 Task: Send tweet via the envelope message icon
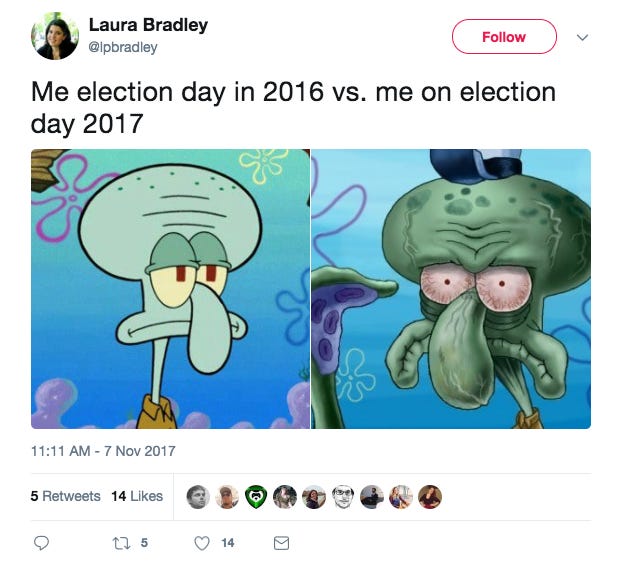pyautogui.click(x=281, y=543)
